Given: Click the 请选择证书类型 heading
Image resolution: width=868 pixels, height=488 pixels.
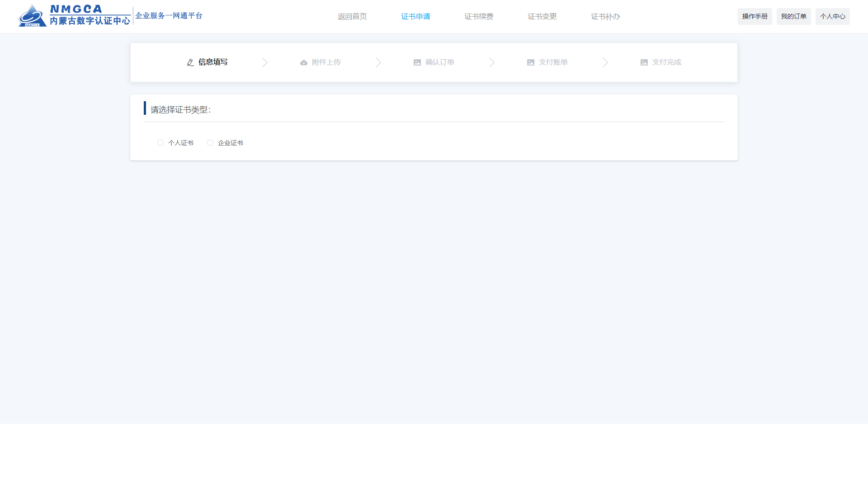Looking at the screenshot, I should pyautogui.click(x=180, y=110).
